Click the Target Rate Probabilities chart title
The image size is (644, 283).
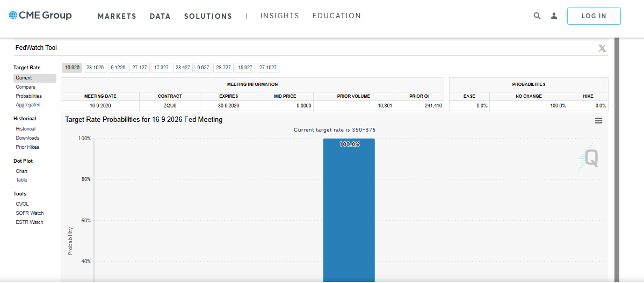pos(144,120)
